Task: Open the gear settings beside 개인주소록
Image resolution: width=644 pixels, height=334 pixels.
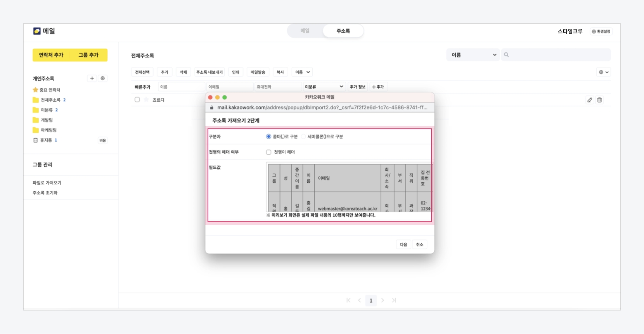Action: [x=103, y=78]
